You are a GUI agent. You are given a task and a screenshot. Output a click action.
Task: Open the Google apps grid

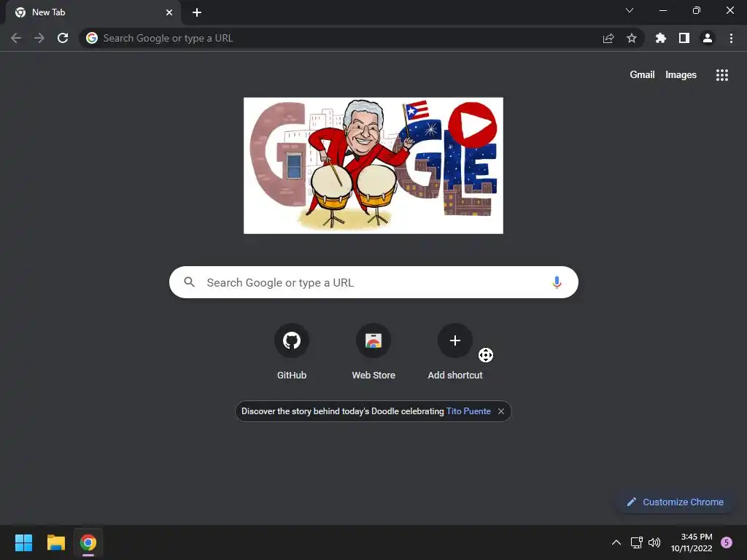tap(722, 75)
